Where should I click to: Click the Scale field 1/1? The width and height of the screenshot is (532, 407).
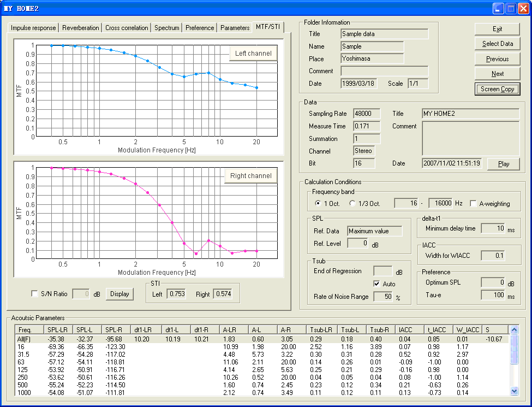click(418, 84)
